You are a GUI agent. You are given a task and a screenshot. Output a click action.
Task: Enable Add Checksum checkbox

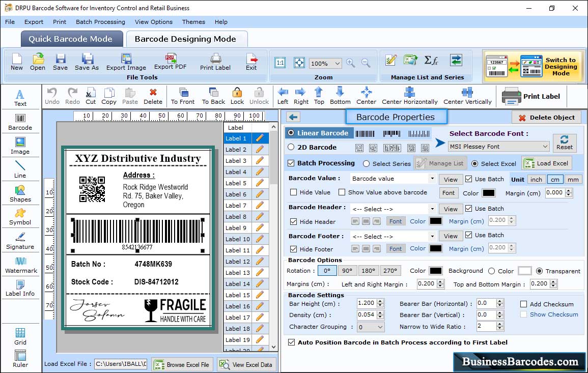(x=523, y=304)
